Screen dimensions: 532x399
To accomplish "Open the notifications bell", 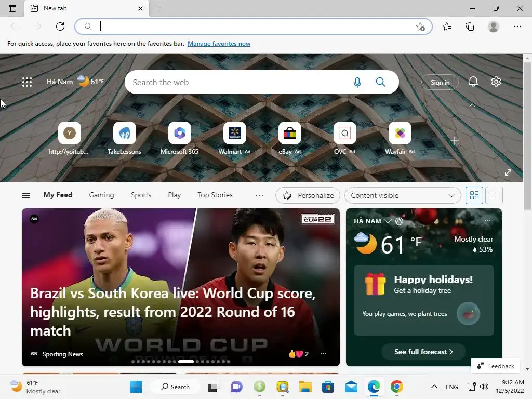I will pos(473,82).
